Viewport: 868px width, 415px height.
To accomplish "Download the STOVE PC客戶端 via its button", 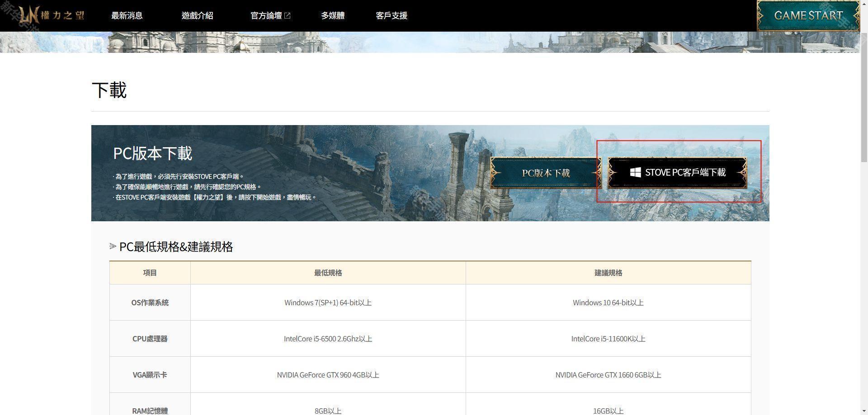I will (677, 173).
